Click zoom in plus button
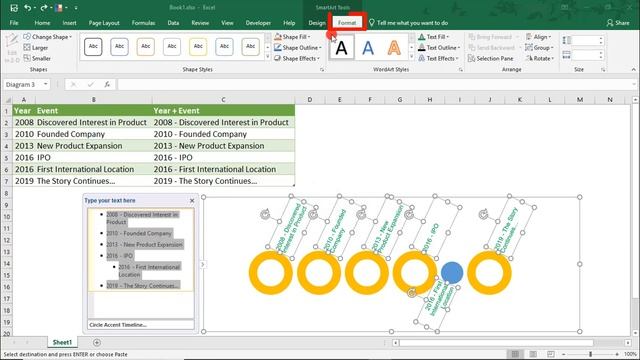Image resolution: width=640 pixels, height=360 pixels. click(617, 354)
